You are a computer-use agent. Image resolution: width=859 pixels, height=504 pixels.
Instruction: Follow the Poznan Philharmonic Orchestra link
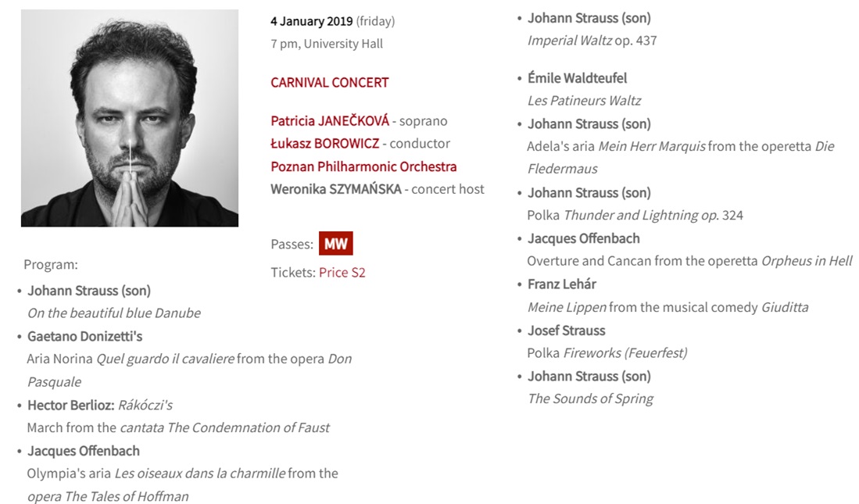coord(363,166)
